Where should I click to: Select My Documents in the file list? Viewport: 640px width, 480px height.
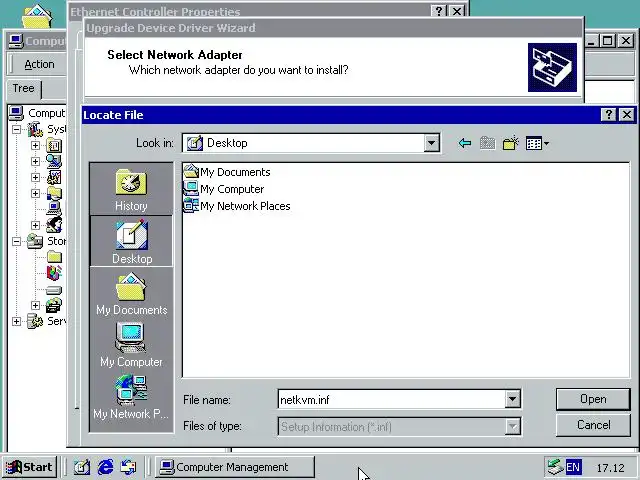227,172
